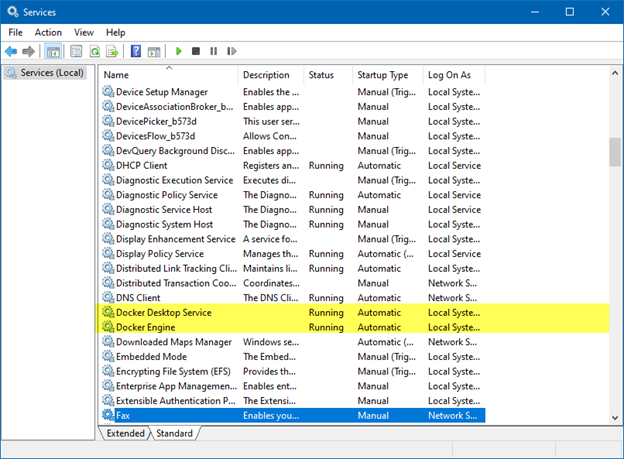Image resolution: width=624 pixels, height=459 pixels.
Task: Select Diagnostic Service Host row
Action: pos(292,209)
